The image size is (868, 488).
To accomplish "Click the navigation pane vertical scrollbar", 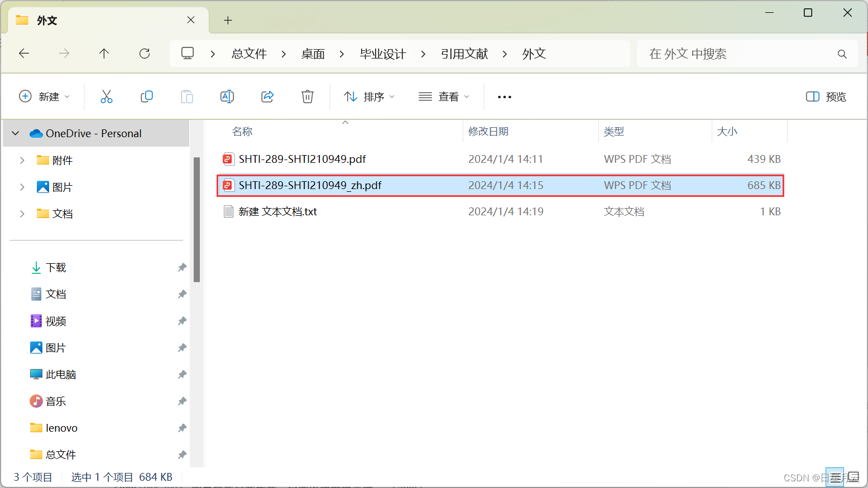I will (196, 220).
